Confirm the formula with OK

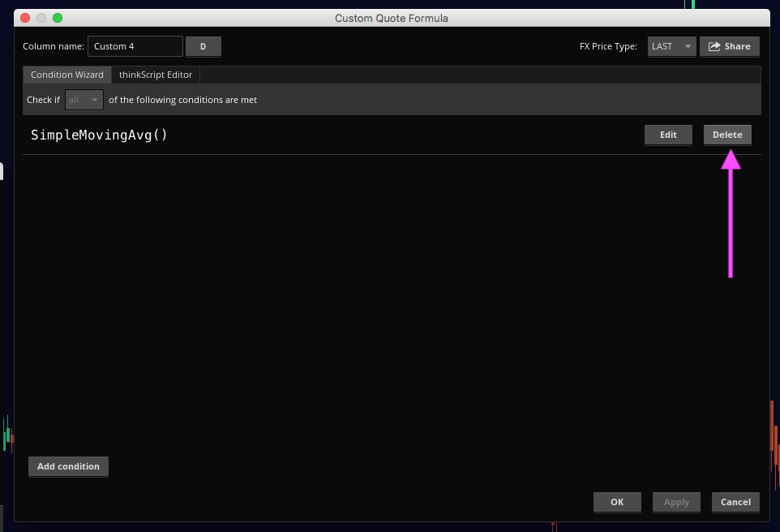(x=617, y=502)
